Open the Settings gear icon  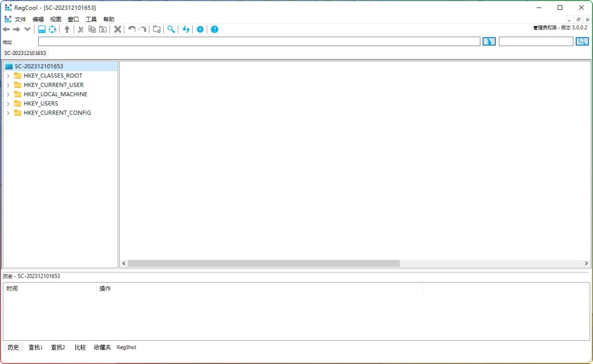199,29
